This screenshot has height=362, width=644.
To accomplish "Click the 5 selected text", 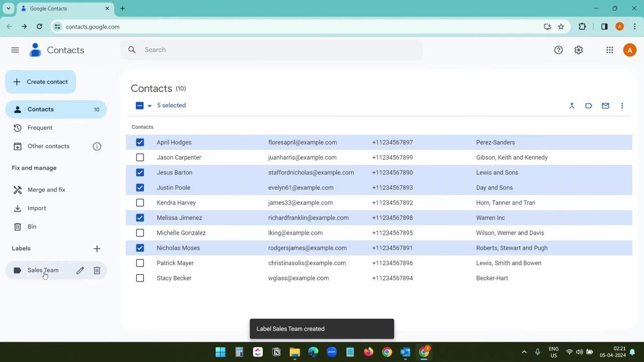I will click(x=171, y=106).
